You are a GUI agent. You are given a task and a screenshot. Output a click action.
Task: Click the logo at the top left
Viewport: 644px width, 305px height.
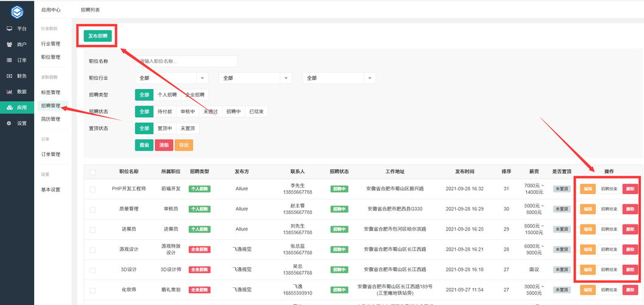click(x=17, y=11)
